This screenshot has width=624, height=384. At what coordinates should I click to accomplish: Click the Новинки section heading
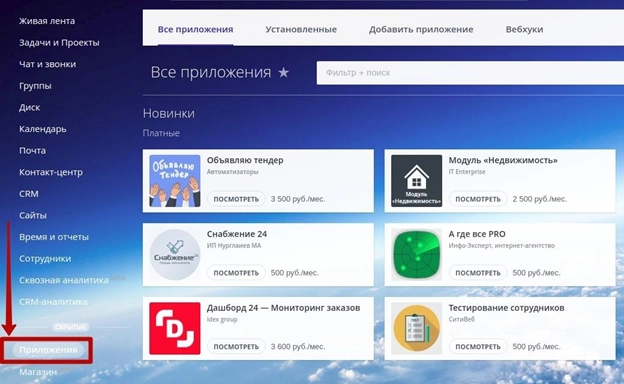pyautogui.click(x=169, y=113)
